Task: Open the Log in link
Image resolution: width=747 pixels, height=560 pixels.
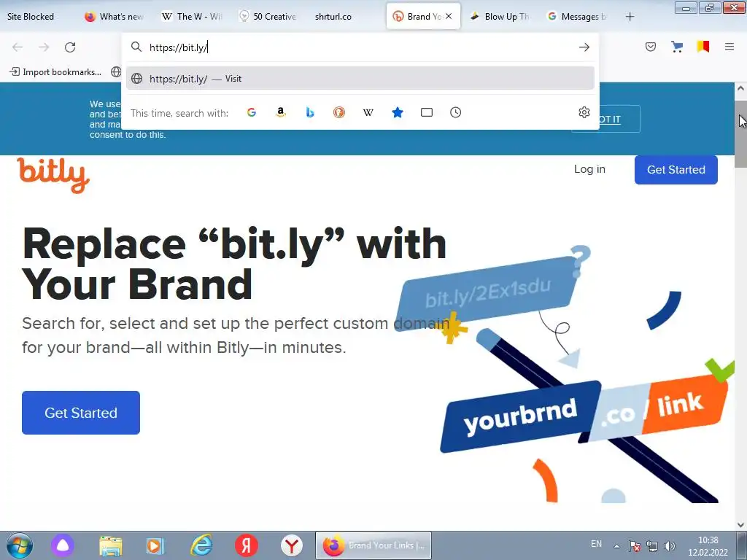Action: [589, 169]
